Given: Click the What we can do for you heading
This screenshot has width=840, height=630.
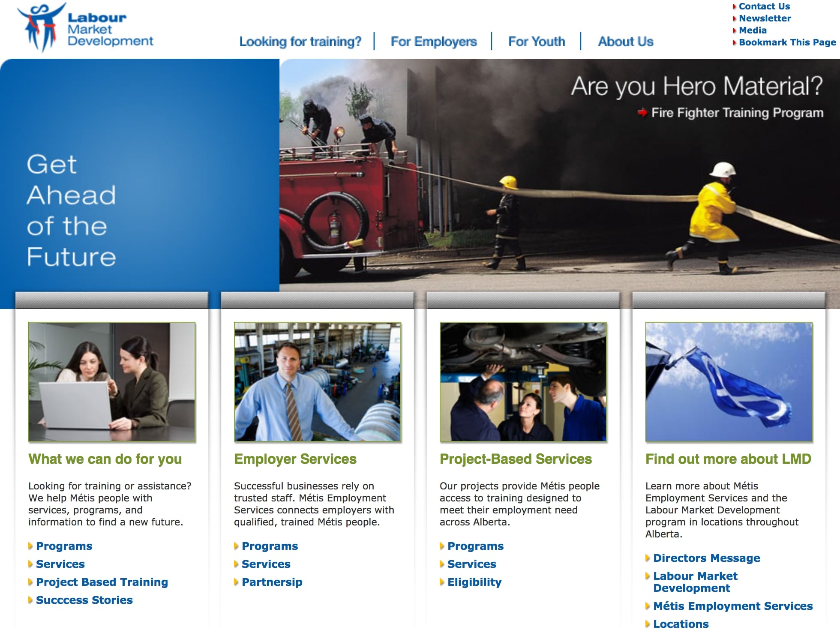Looking at the screenshot, I should click(x=105, y=459).
